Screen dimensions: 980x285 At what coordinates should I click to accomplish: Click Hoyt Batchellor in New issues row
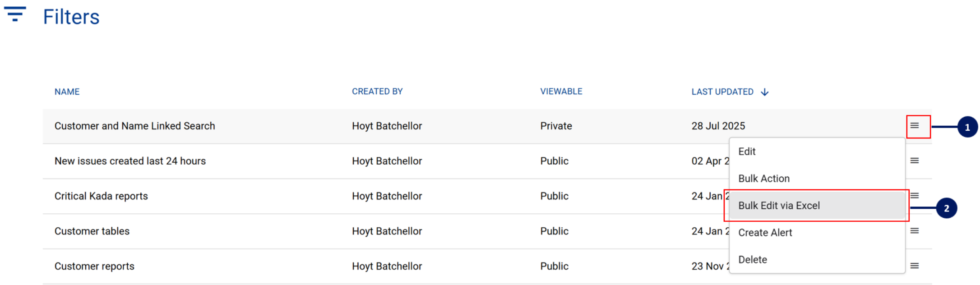point(387,161)
